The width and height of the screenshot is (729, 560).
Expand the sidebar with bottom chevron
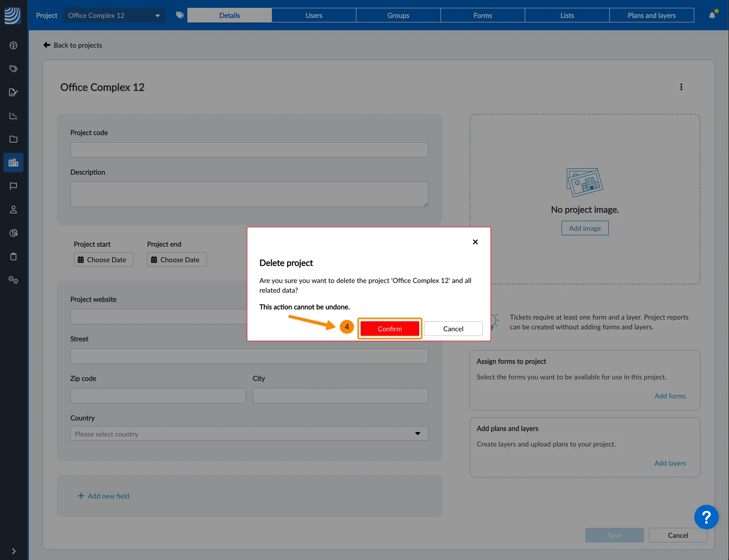click(x=14, y=551)
